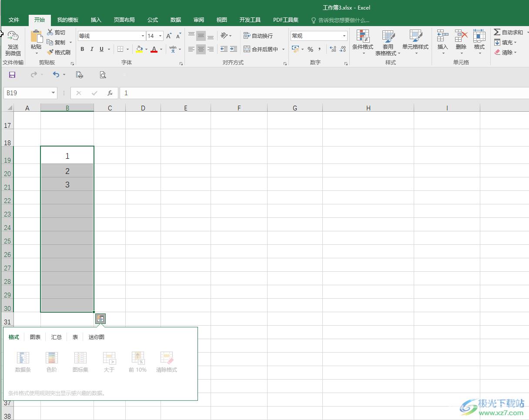Screen dimensions: 529x420
Task: Click AutoSum (自动求和) button
Action: click(509, 33)
